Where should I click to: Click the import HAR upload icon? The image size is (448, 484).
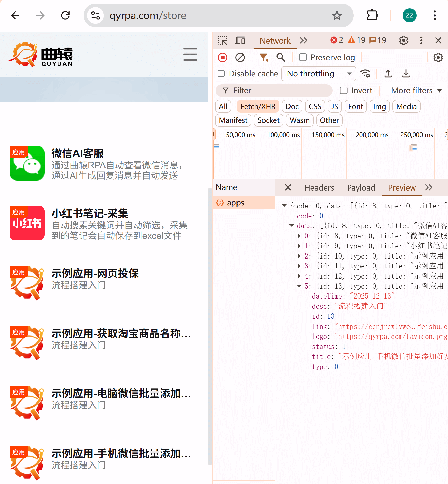pos(388,74)
